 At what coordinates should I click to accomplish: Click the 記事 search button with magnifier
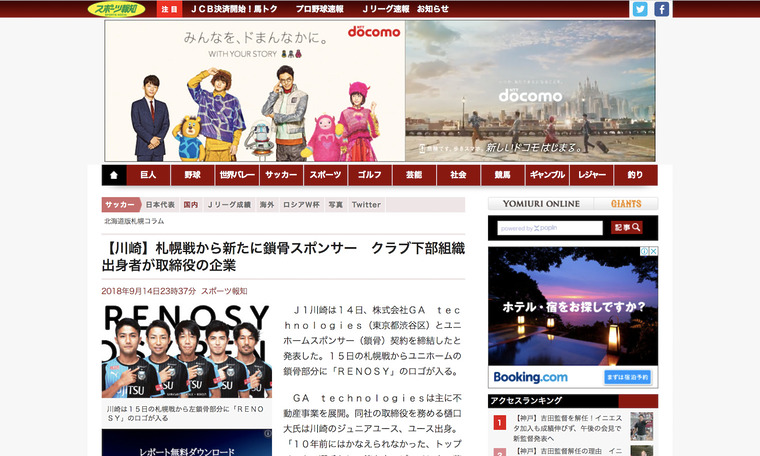click(627, 228)
